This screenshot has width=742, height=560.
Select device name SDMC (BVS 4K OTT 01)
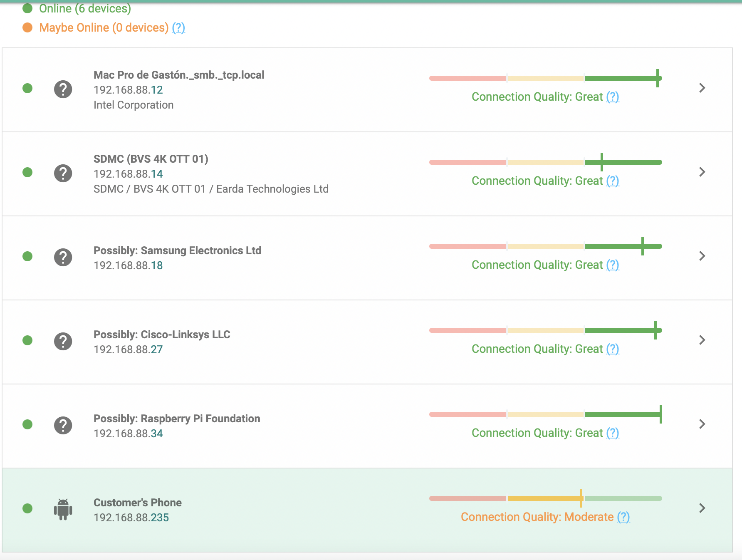coord(151,159)
